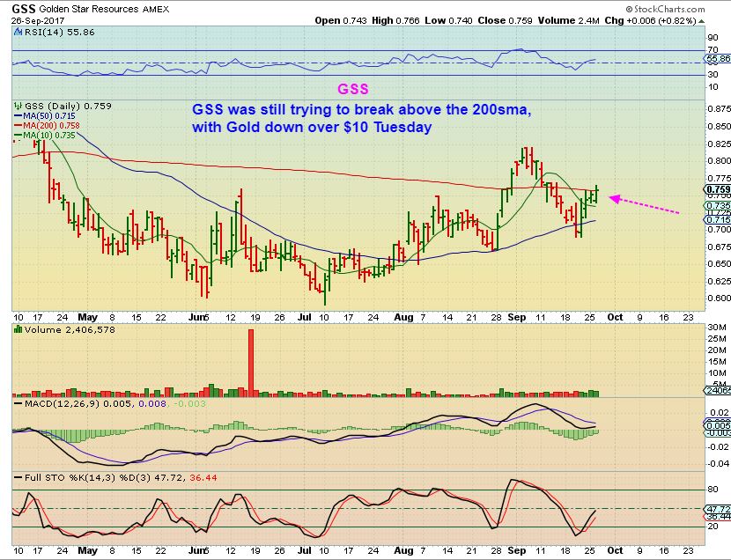731x560 pixels.
Task: Click the green 0.735 axis tag
Action: pos(718,205)
